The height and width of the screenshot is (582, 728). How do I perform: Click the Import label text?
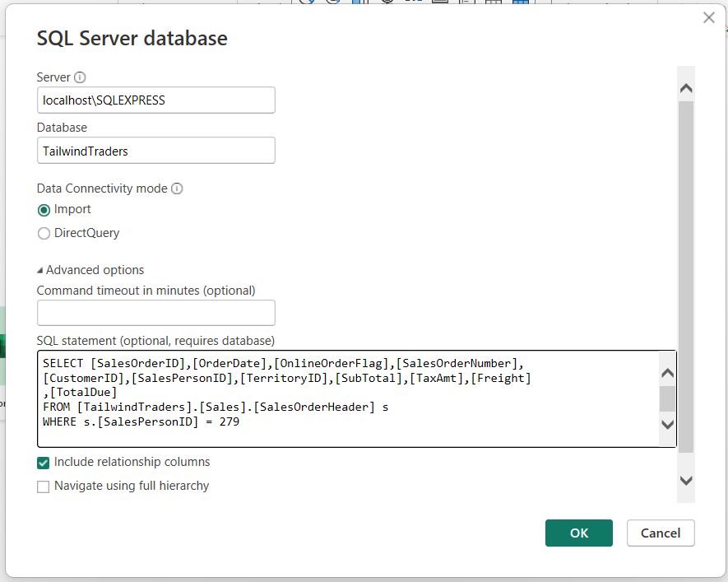point(72,209)
